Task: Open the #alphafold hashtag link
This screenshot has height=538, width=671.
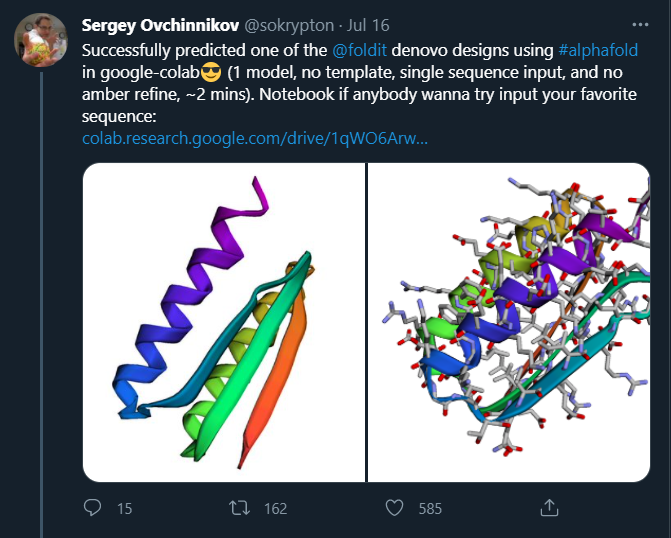Action: pos(598,51)
